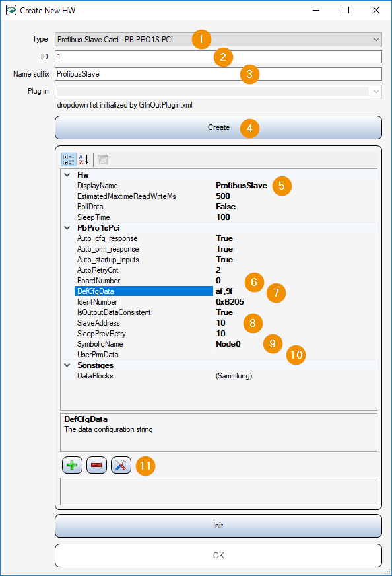Click the Name suffix input field

coord(218,74)
